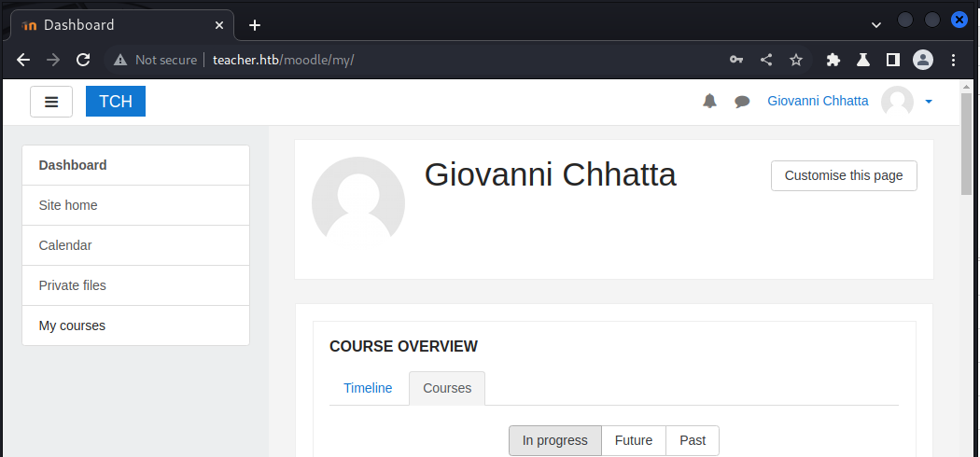Close the browser window

tap(959, 20)
